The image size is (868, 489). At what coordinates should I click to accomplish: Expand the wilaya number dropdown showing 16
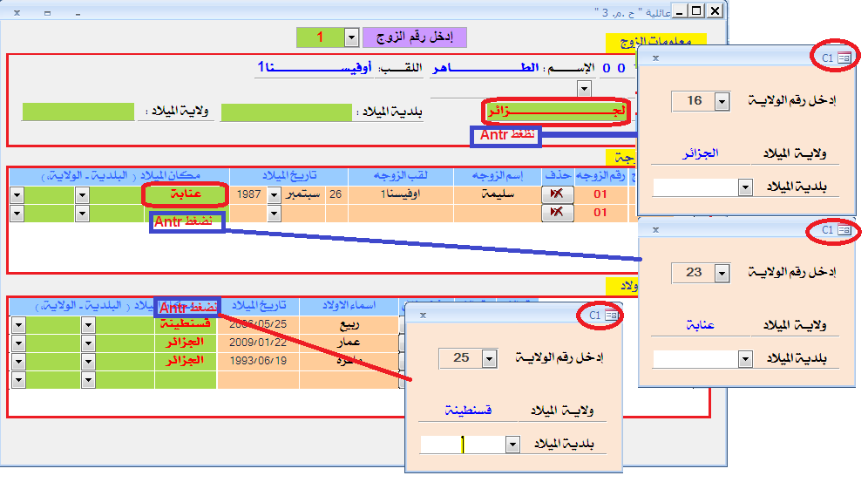[722, 102]
